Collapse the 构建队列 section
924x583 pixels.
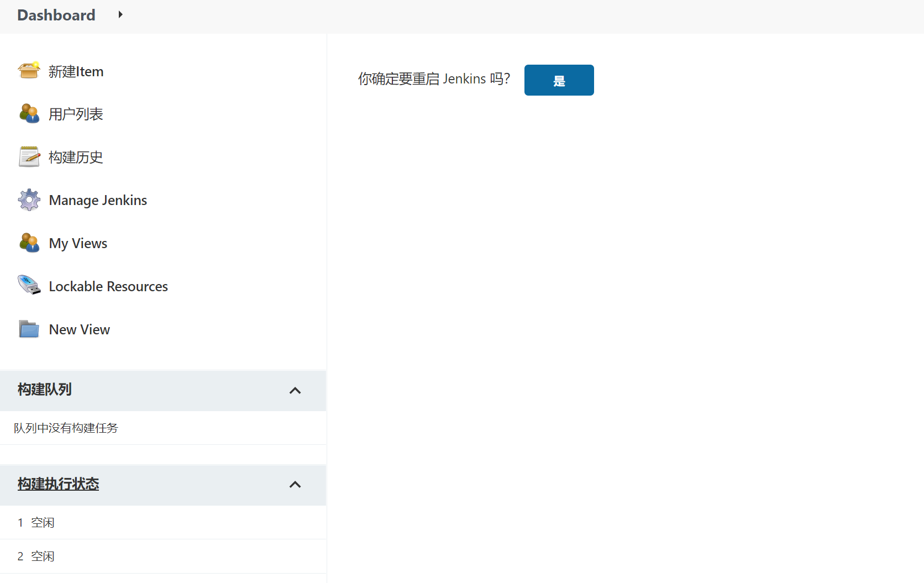[x=295, y=391]
